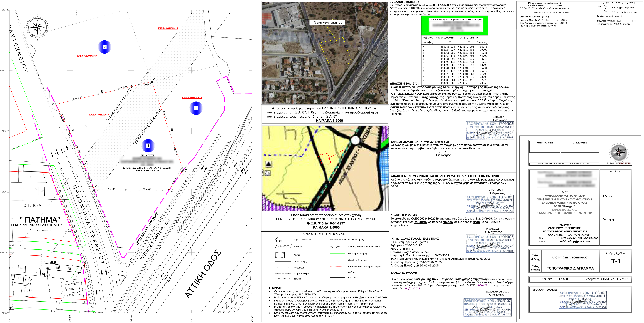Click the green coordinate table title box
This screenshot has width=644, height=323.
click(x=455, y=25)
